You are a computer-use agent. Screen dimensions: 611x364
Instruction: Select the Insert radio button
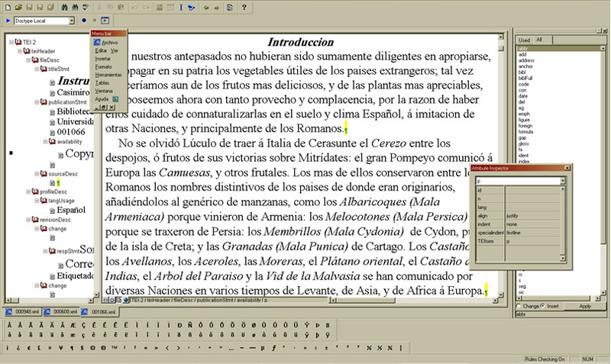[x=543, y=306]
